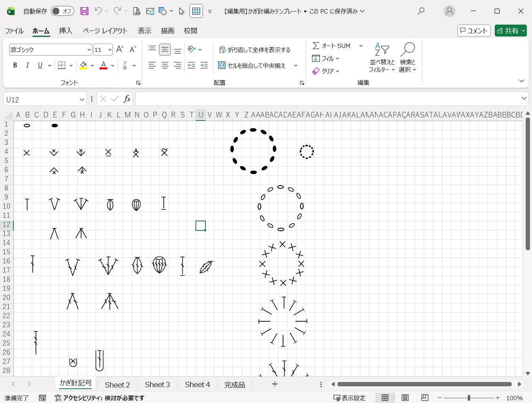
Task: Click the Italic formatting icon
Action: pos(27,65)
